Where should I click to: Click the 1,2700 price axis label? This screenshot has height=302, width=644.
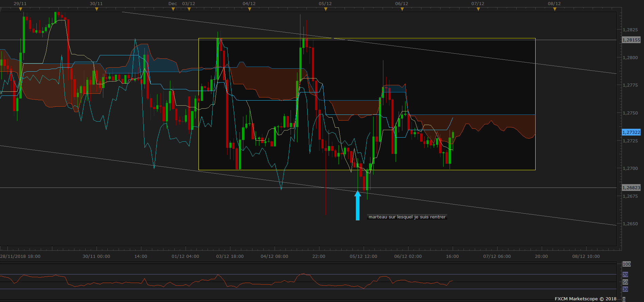(630, 168)
